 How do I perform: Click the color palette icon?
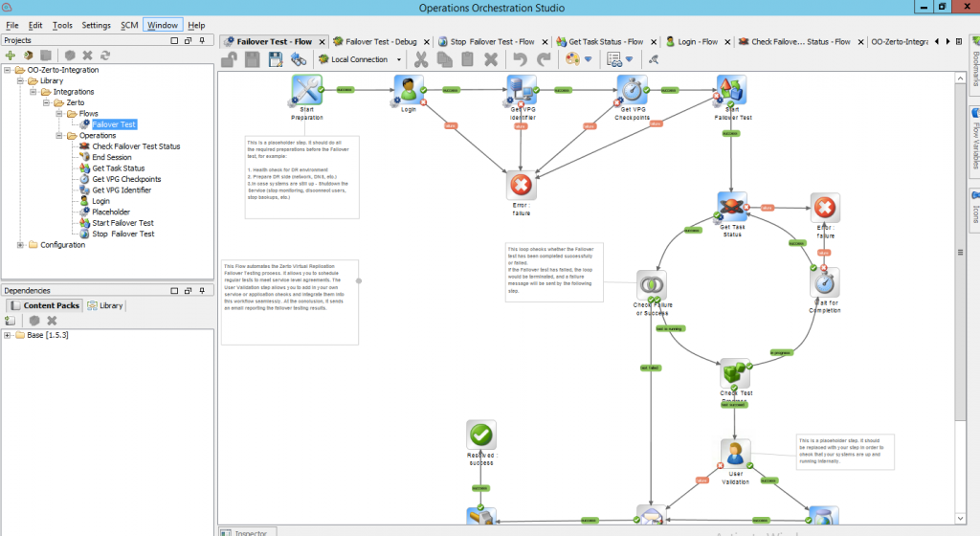(x=572, y=59)
